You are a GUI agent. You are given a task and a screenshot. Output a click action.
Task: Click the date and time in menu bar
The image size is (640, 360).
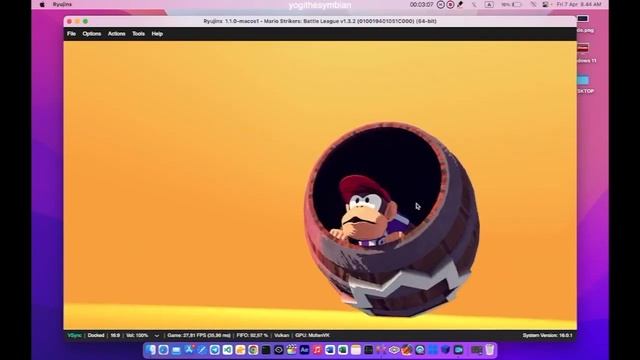click(579, 4)
